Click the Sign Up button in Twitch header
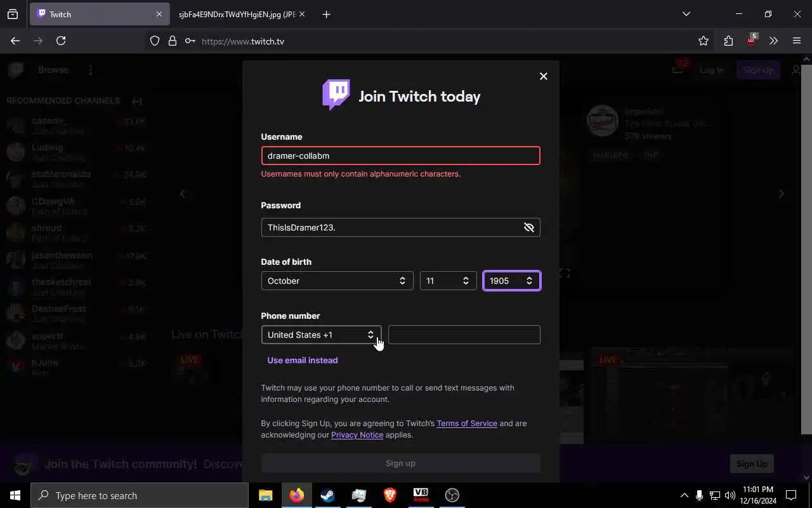The height and width of the screenshot is (508, 812). click(758, 70)
